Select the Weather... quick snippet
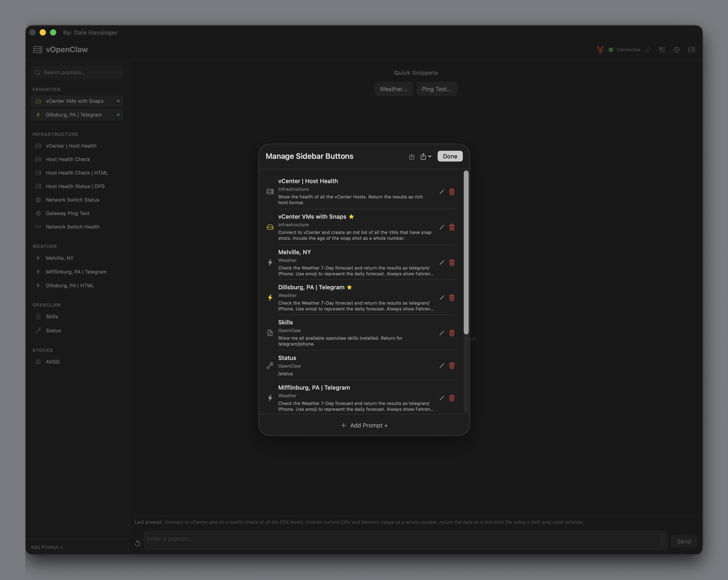728x580 pixels. (x=393, y=89)
